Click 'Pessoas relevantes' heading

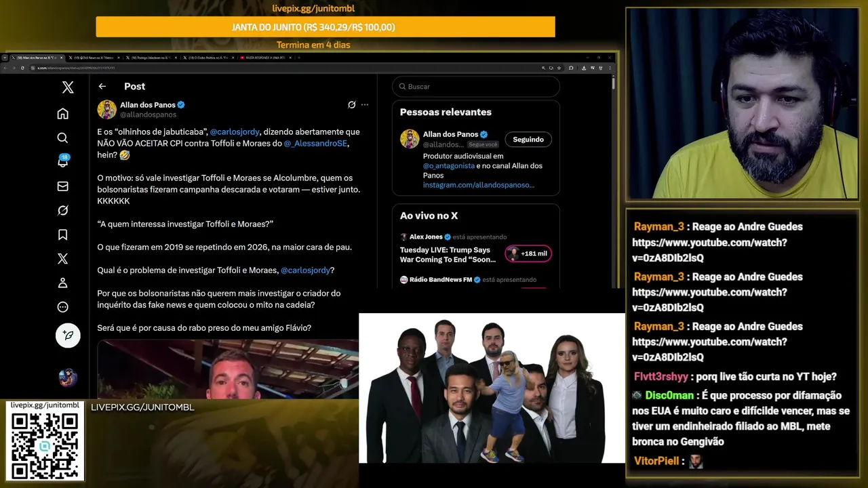(x=446, y=112)
